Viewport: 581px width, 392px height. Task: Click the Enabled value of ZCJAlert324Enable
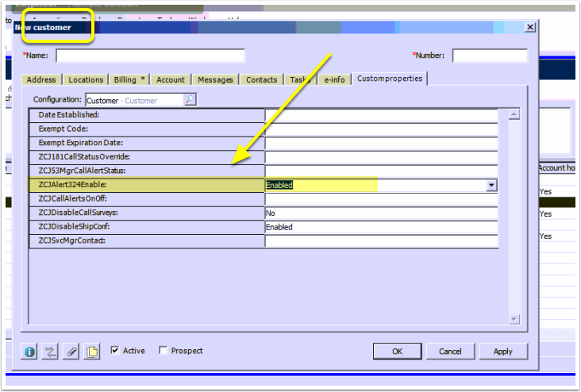pos(279,185)
